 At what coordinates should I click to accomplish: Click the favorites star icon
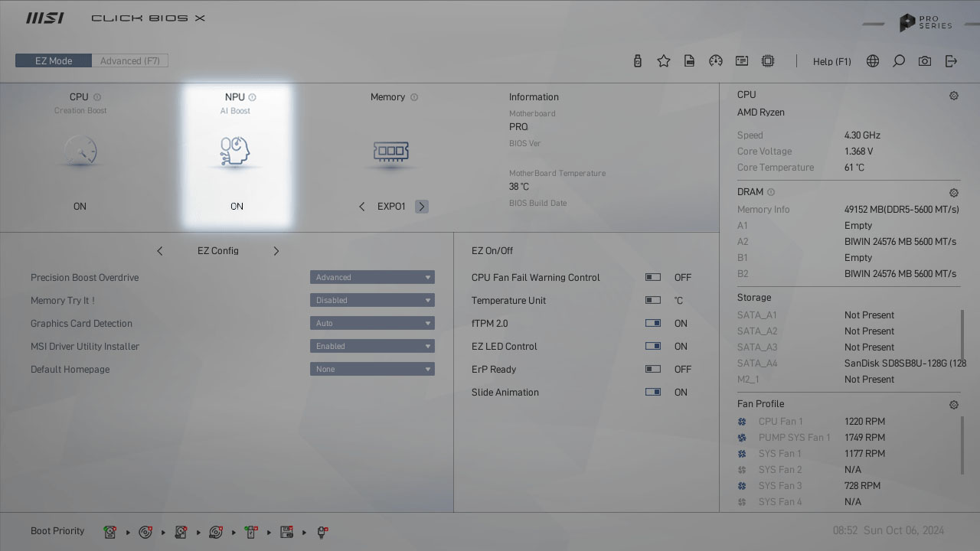click(x=664, y=61)
